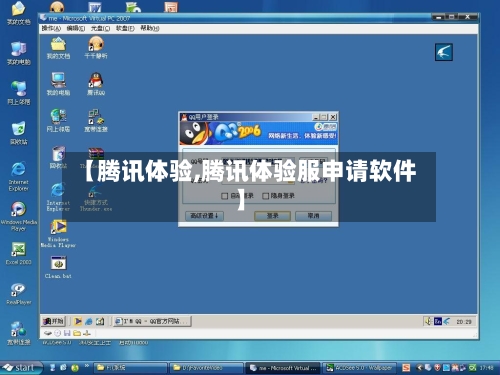Expand 高级设置 in QQ login dialog

(x=204, y=216)
